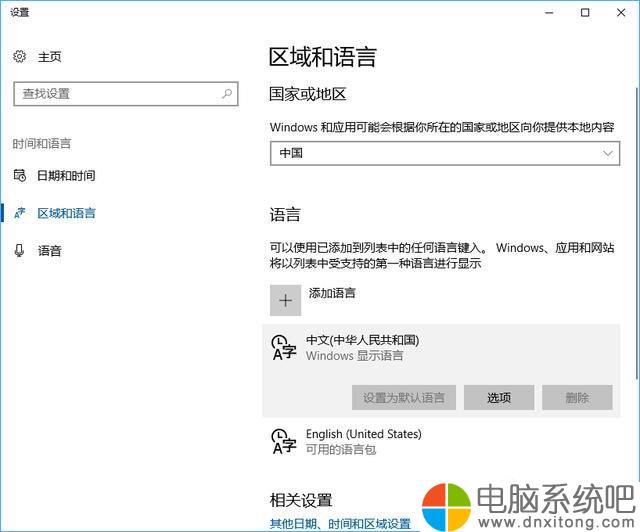The height and width of the screenshot is (532, 640).
Task: Click the region and language icon in sidebar
Action: (x=20, y=213)
